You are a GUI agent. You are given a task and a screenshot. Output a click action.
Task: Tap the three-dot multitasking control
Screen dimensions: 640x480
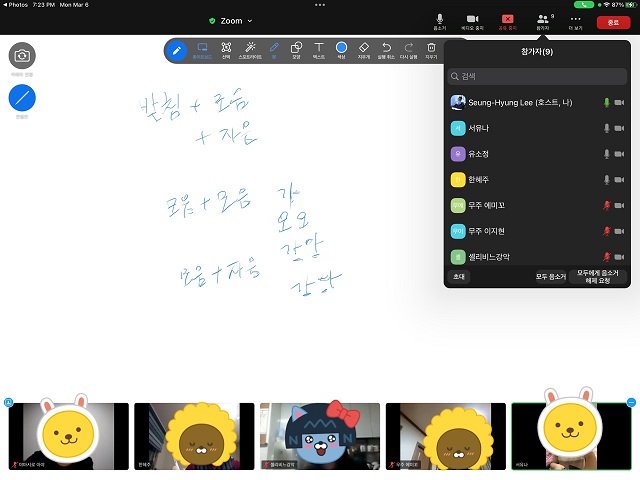[320, 5]
